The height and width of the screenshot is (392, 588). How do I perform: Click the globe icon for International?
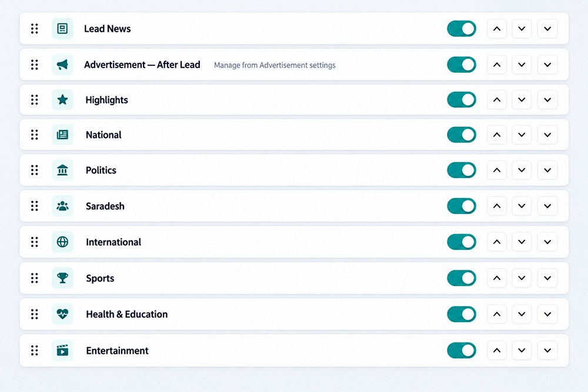tap(62, 242)
